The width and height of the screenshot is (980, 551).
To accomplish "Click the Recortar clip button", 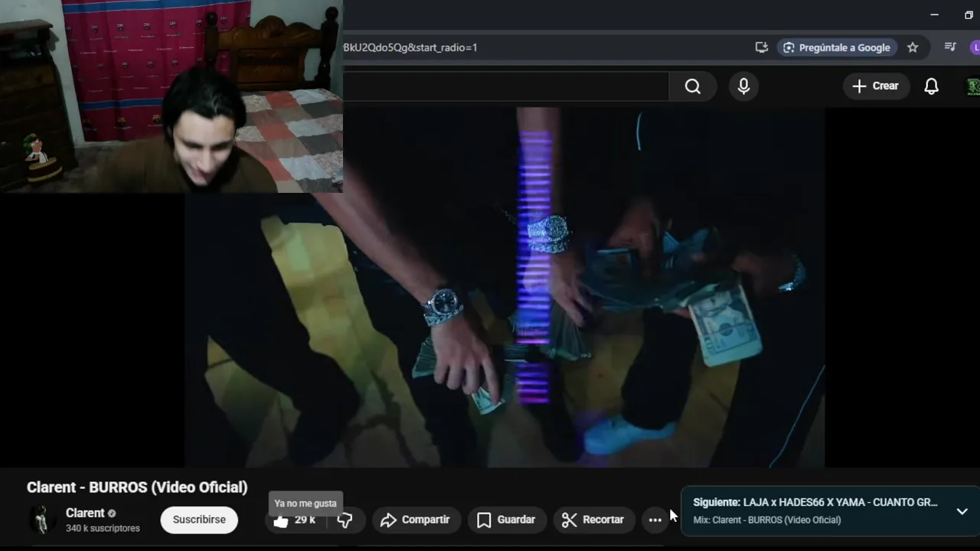I will 593,520.
